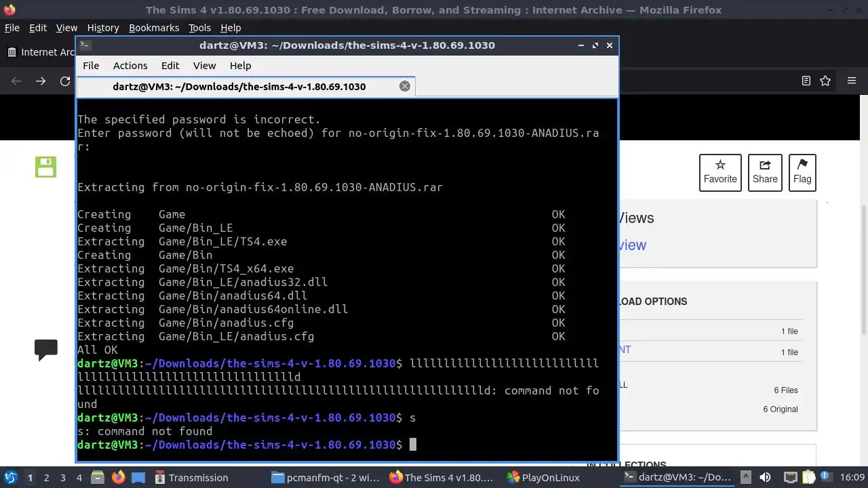
Task: Click the green floppy disk software icon
Action: [x=46, y=167]
